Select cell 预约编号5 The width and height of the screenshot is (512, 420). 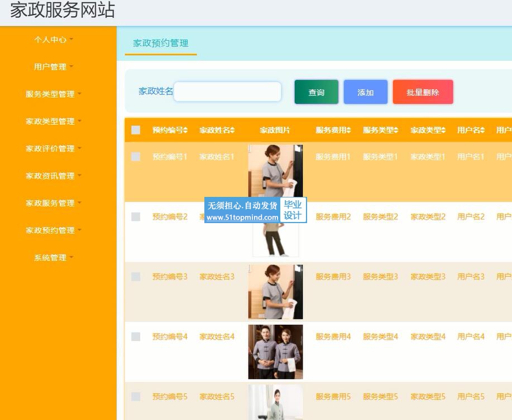[x=170, y=397]
